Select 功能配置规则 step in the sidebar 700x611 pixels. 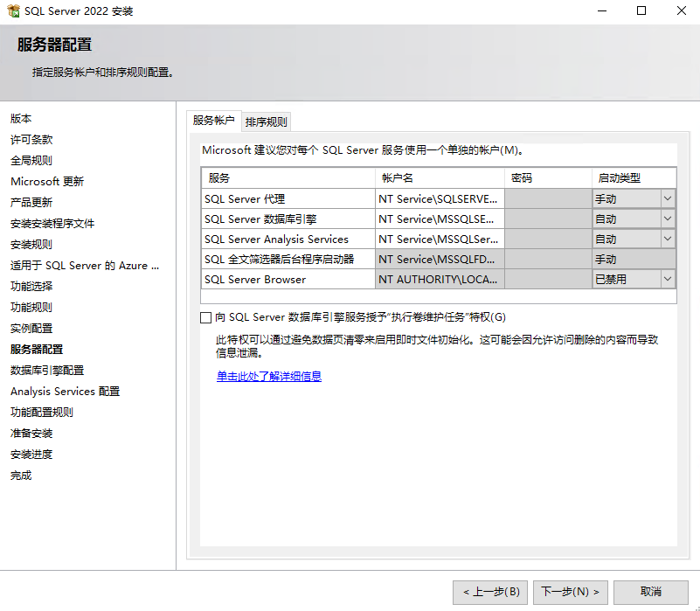click(x=42, y=413)
